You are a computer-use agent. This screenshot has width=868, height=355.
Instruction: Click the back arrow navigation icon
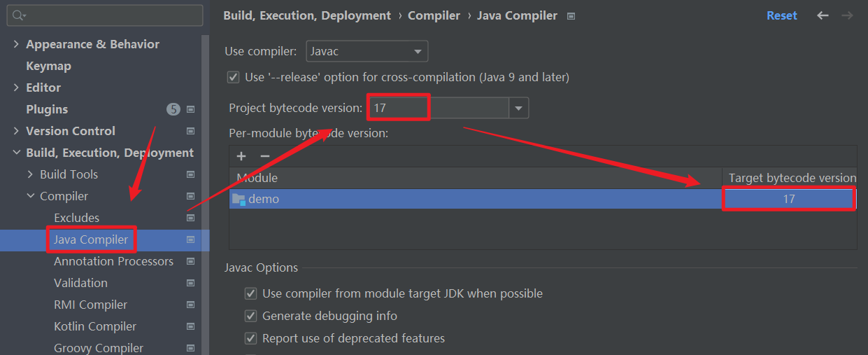click(823, 15)
